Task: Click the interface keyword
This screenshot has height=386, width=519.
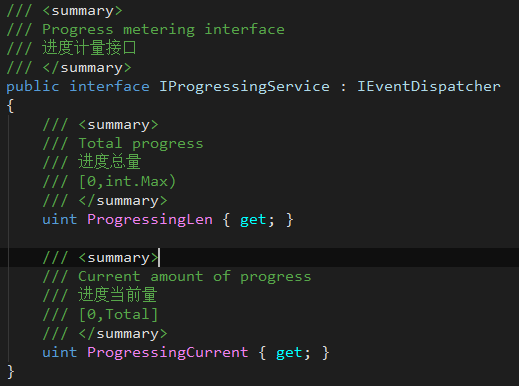Action: (x=109, y=87)
